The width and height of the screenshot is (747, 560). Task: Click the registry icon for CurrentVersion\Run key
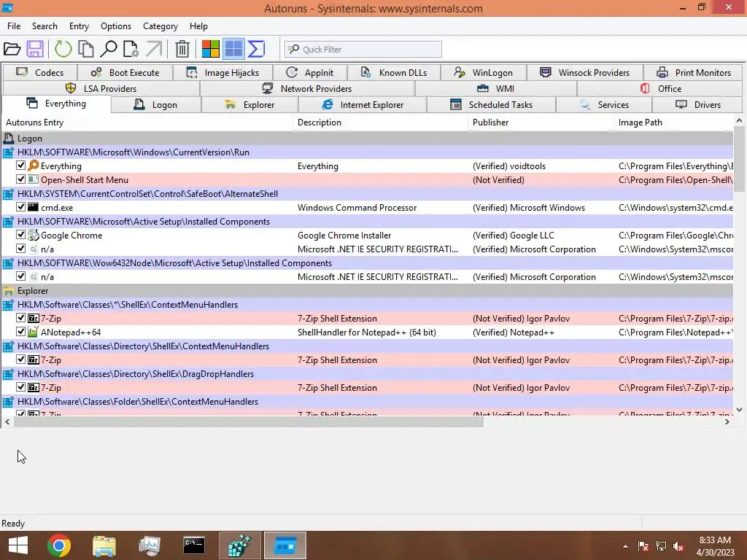(x=8, y=152)
